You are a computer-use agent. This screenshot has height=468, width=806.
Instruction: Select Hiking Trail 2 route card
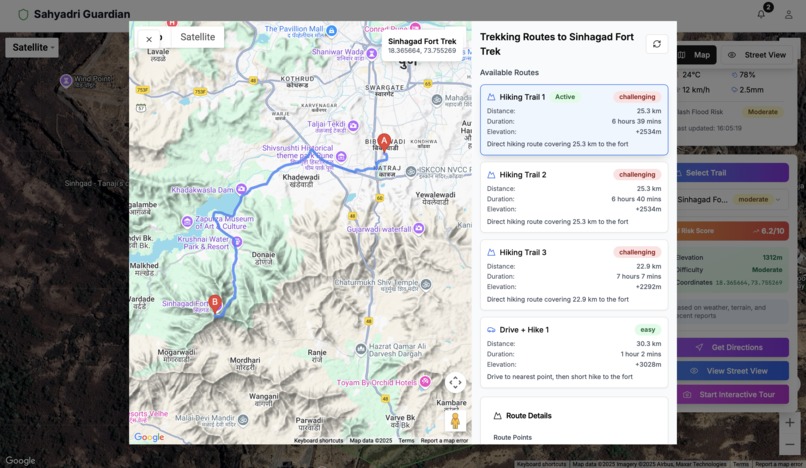[x=574, y=197]
